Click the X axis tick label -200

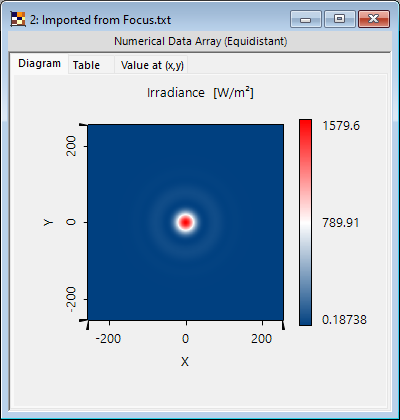[108, 339]
